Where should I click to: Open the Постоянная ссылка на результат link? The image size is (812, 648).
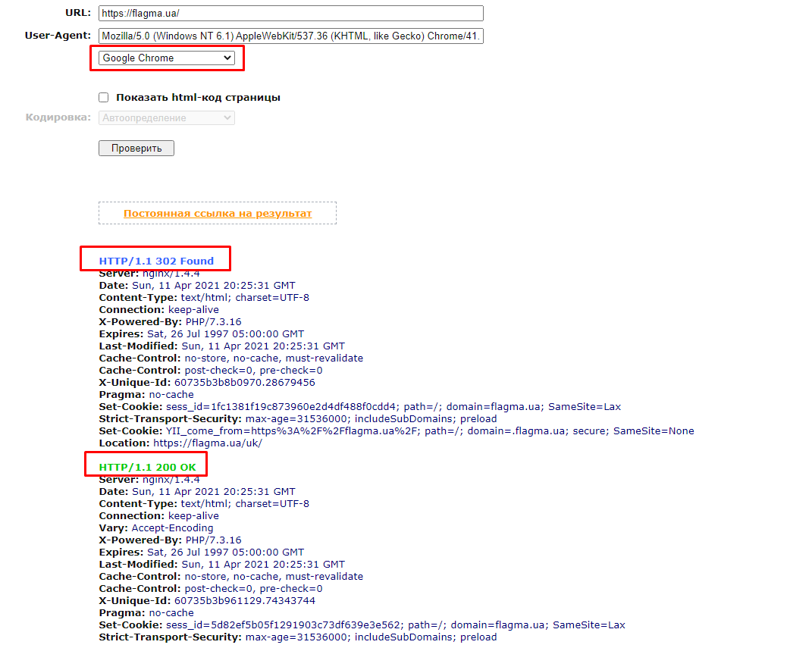(x=218, y=214)
